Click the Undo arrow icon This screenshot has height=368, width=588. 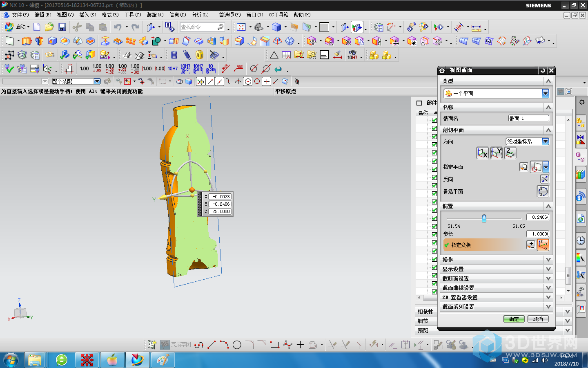pyautogui.click(x=118, y=27)
